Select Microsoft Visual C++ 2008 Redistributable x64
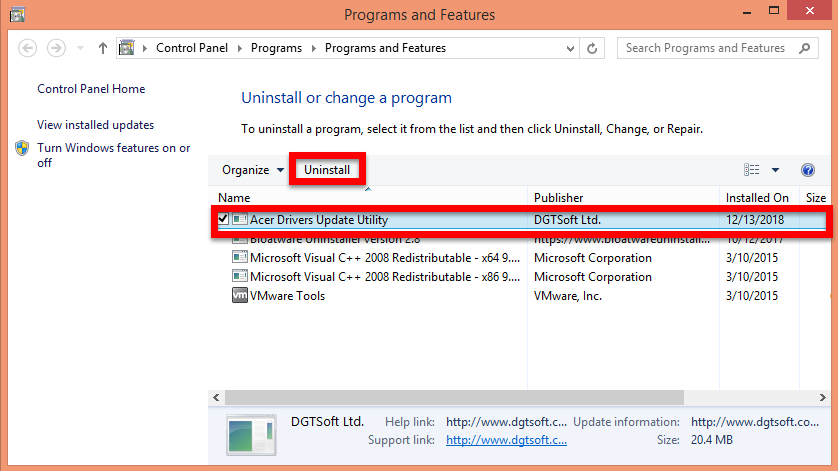This screenshot has height=471, width=838. point(385,258)
